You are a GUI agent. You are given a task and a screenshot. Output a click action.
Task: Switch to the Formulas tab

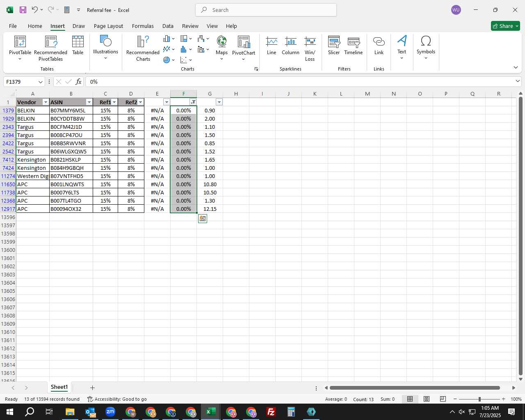click(143, 26)
